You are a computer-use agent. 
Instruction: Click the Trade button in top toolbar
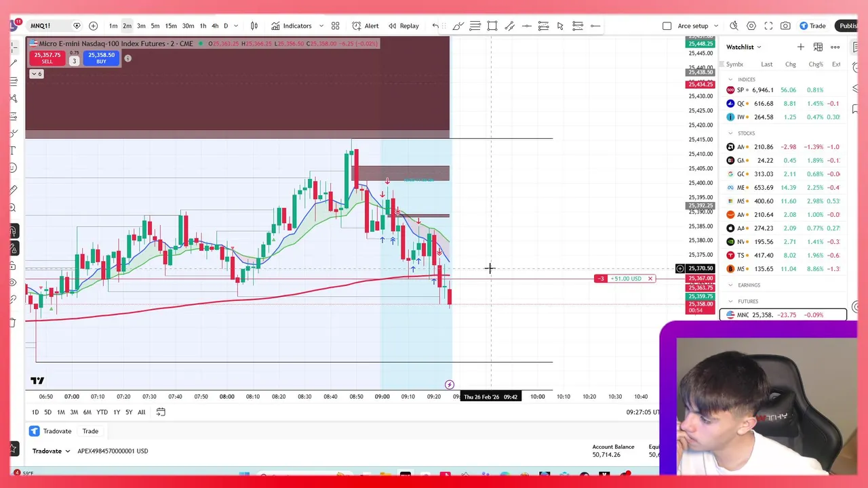[812, 26]
